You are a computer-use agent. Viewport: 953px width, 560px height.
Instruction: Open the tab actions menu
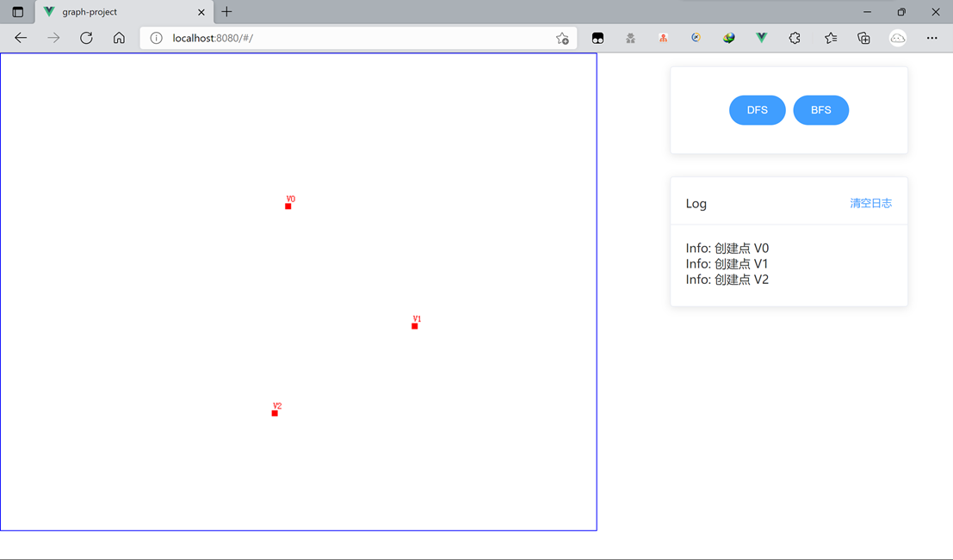17,11
